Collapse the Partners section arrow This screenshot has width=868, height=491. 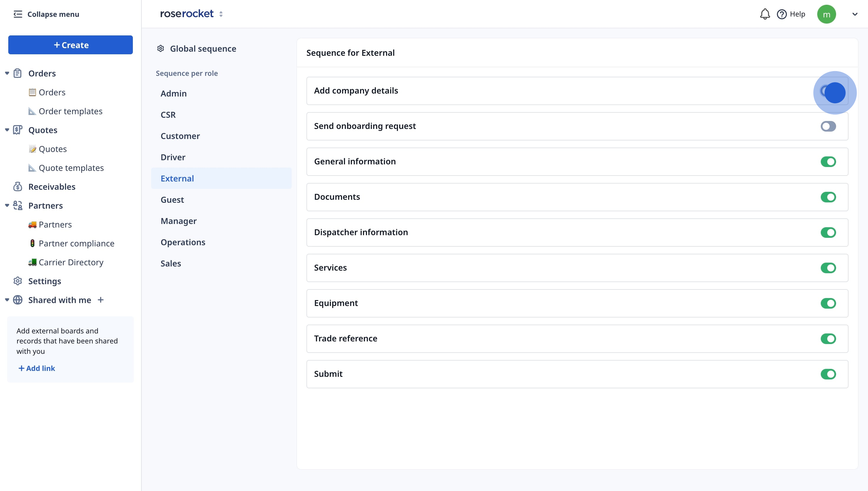(7, 205)
